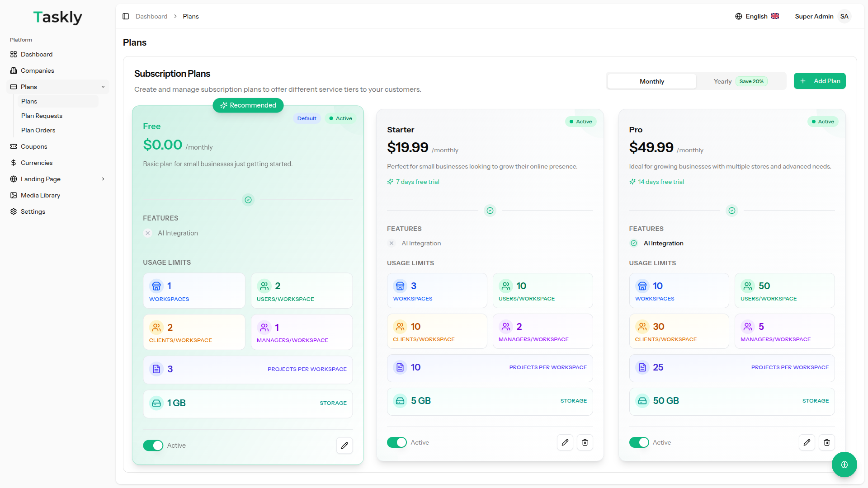
Task: Open the SA user avatar
Action: pos(844,16)
